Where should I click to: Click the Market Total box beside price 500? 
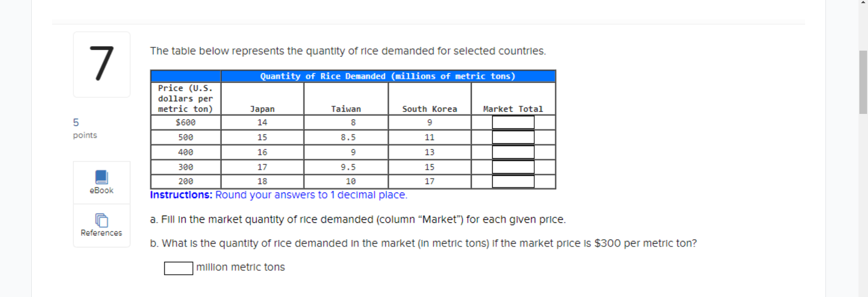point(513,137)
